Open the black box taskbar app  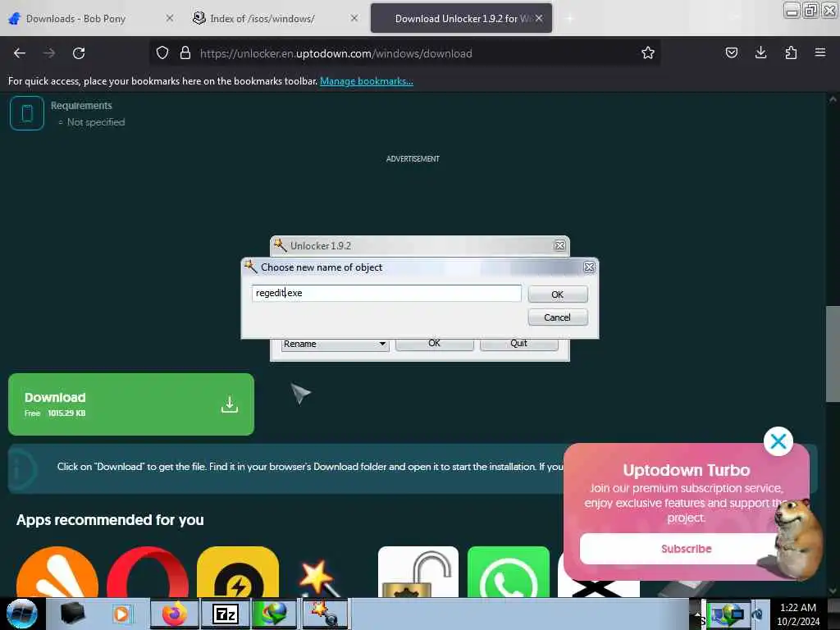click(x=72, y=614)
